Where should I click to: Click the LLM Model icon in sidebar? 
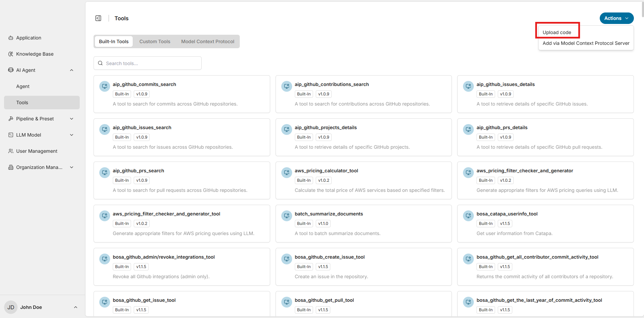(11, 135)
